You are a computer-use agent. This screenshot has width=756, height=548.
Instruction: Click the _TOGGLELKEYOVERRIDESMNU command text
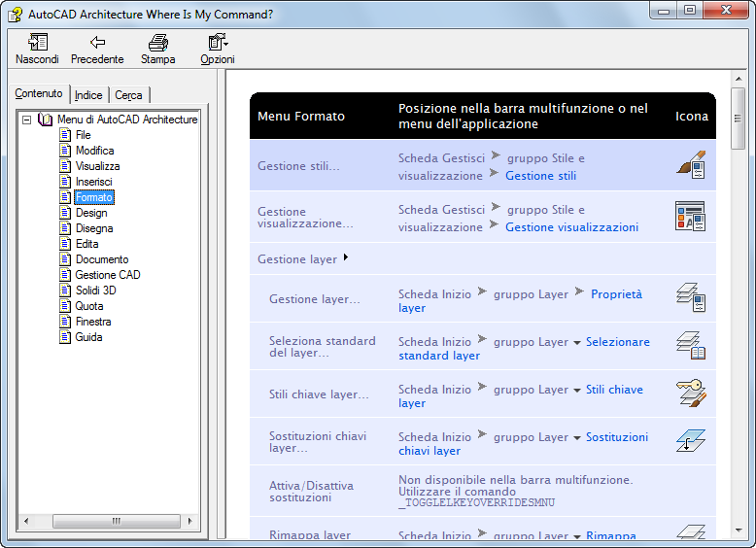click(x=476, y=502)
